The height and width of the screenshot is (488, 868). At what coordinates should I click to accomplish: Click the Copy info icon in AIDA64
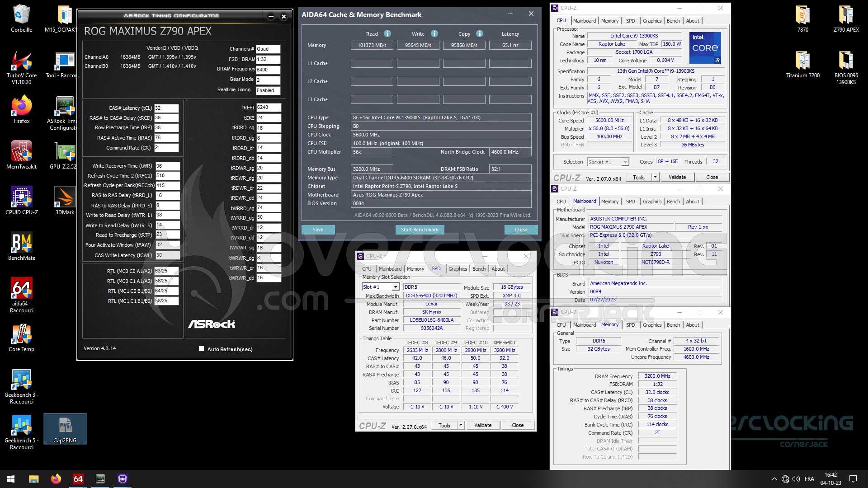(x=480, y=33)
